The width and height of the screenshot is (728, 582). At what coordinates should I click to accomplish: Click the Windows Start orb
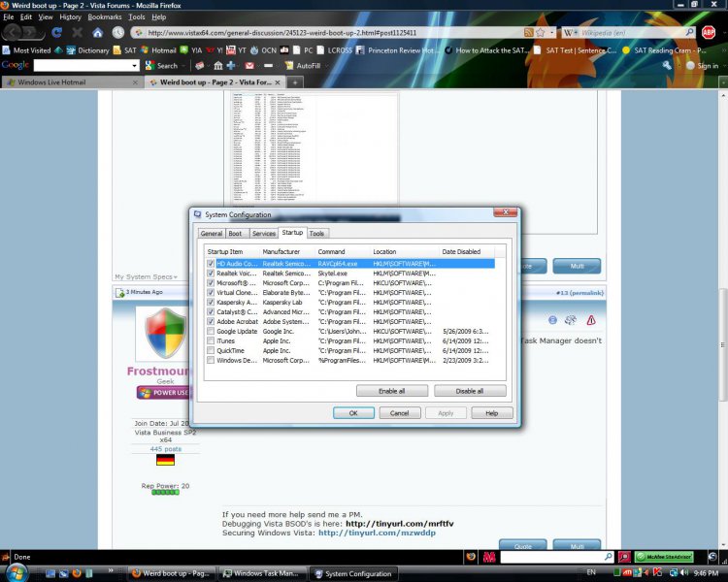(x=16, y=572)
